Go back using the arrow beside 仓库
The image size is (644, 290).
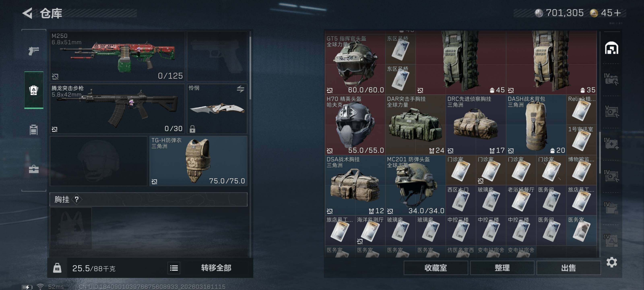pos(28,13)
